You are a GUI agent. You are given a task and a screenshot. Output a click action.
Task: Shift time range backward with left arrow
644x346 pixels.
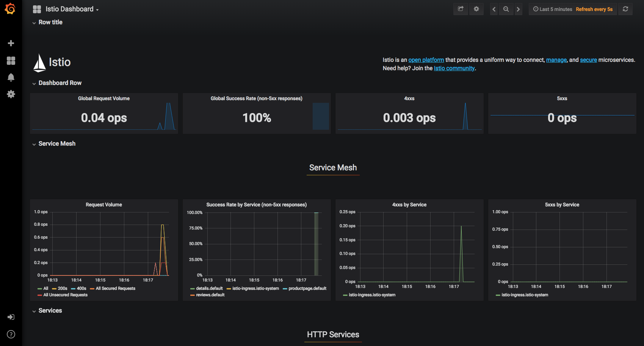[494, 9]
